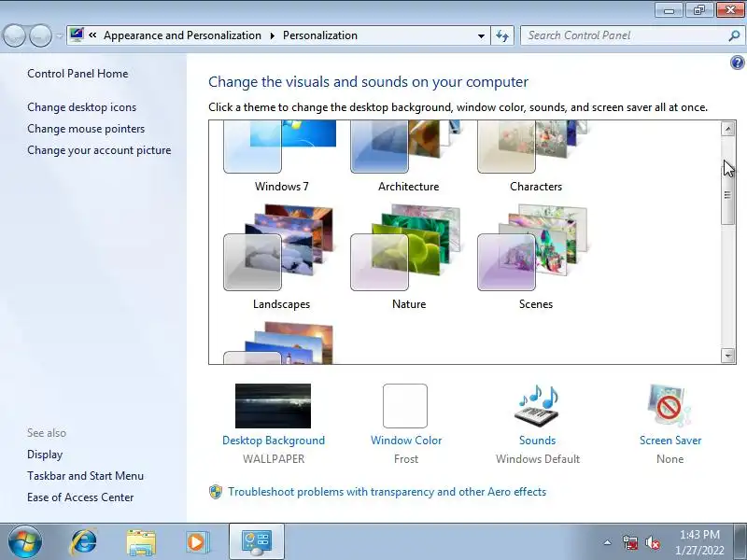
Task: Open Change your account picture
Action: 99,150
